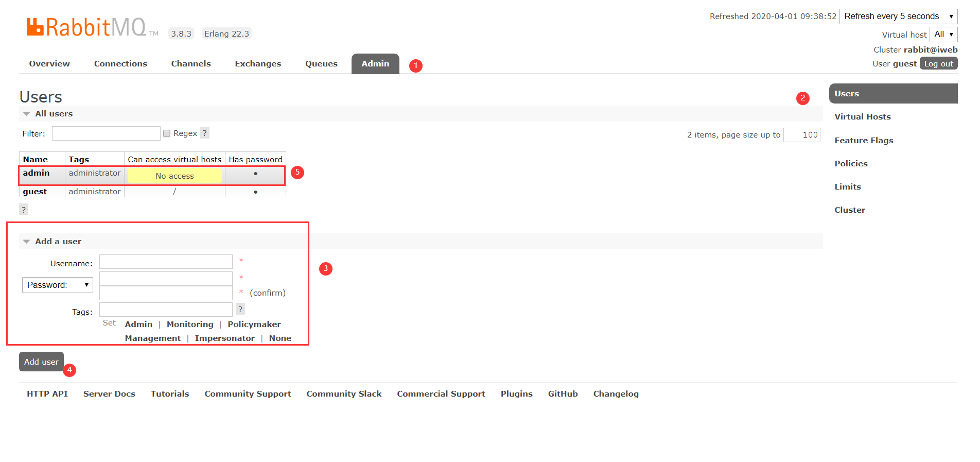Switch to the Channels tab
The width and height of the screenshot is (980, 462).
coord(191,64)
